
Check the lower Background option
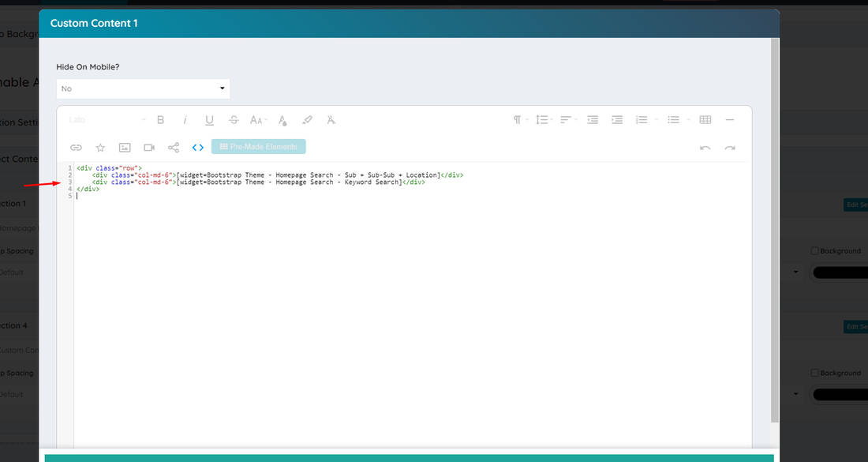click(814, 373)
